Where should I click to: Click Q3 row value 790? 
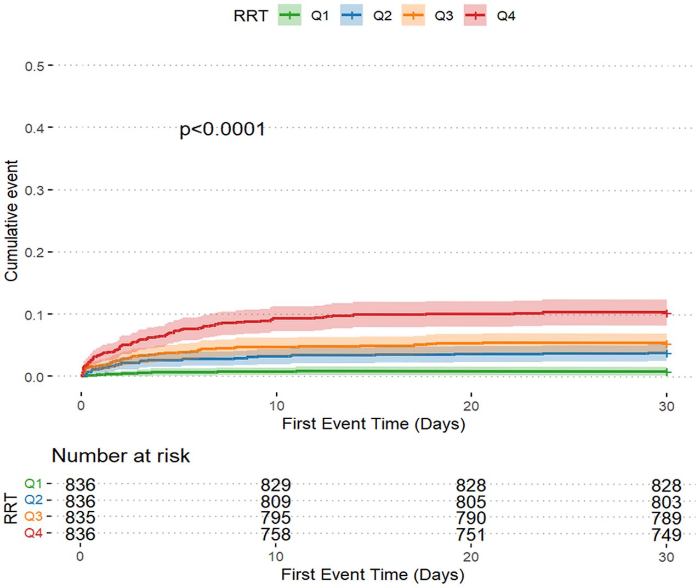tap(471, 517)
